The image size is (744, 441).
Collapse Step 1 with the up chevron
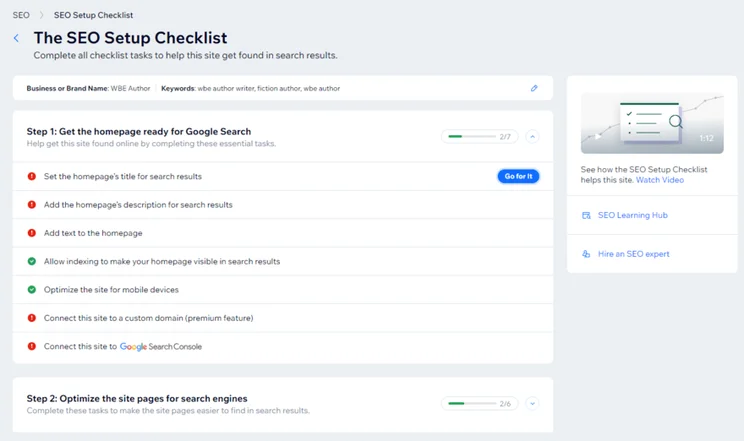click(x=532, y=137)
